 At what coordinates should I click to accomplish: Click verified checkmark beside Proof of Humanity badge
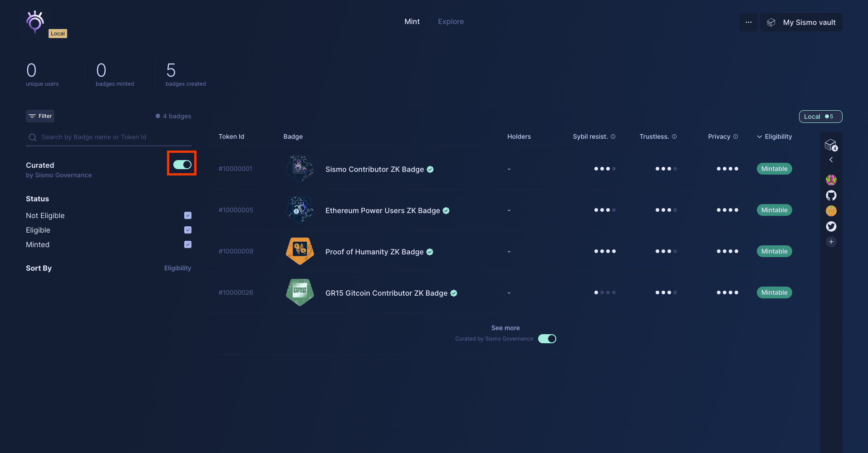[430, 252]
